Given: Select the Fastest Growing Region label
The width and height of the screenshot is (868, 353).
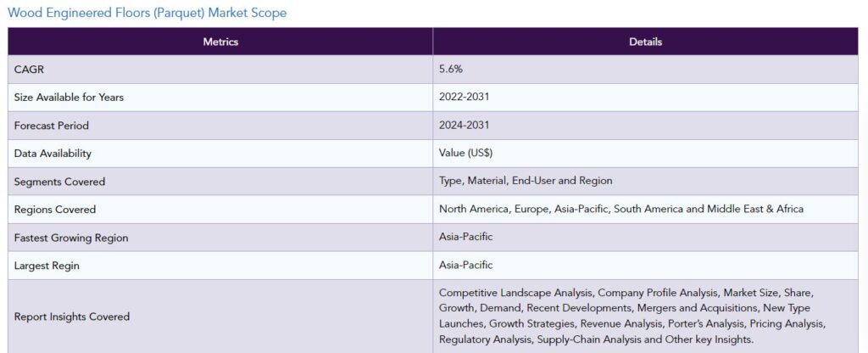Looking at the screenshot, I should (71, 238).
